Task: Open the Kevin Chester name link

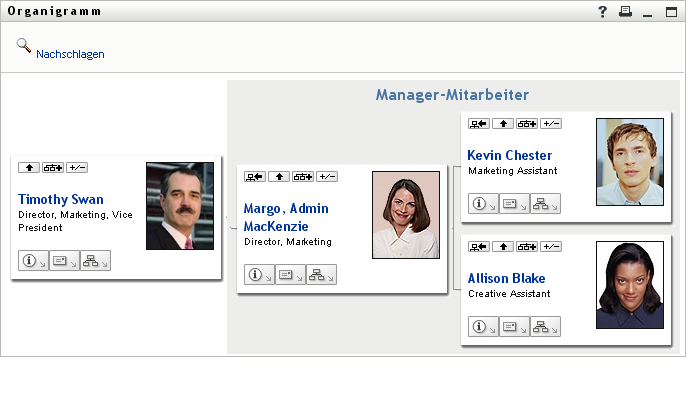Action: click(510, 155)
